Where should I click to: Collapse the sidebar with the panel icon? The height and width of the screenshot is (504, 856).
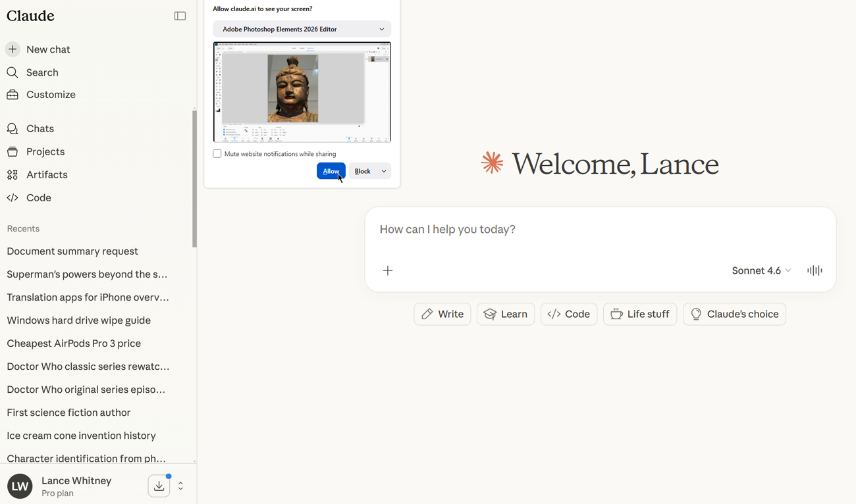click(x=180, y=16)
